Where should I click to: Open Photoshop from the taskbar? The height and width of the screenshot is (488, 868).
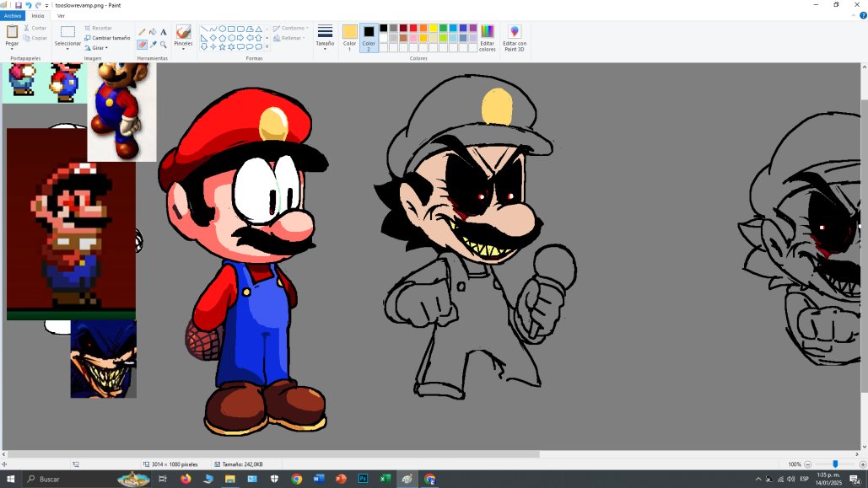click(x=363, y=479)
